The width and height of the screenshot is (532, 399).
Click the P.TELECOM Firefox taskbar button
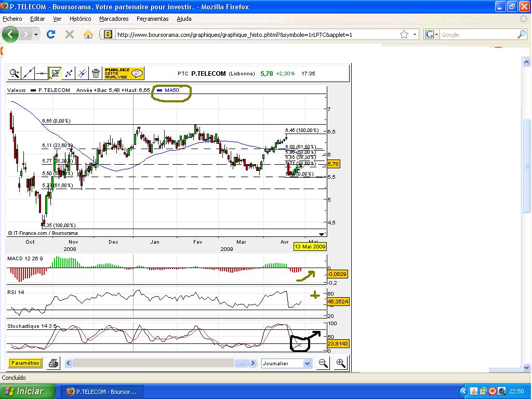point(102,392)
